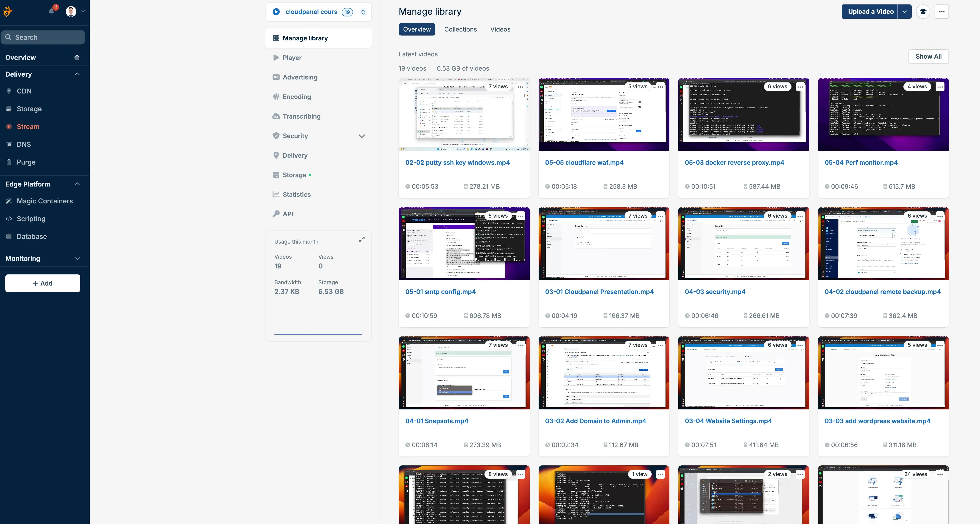Viewport: 980px width, 524px height.
Task: Switch to the Videos tab
Action: point(500,29)
